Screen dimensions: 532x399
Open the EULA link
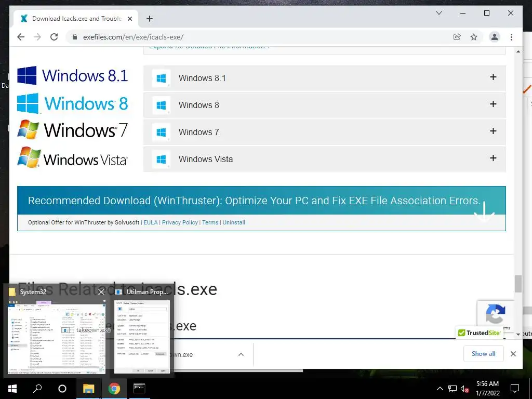tap(151, 222)
